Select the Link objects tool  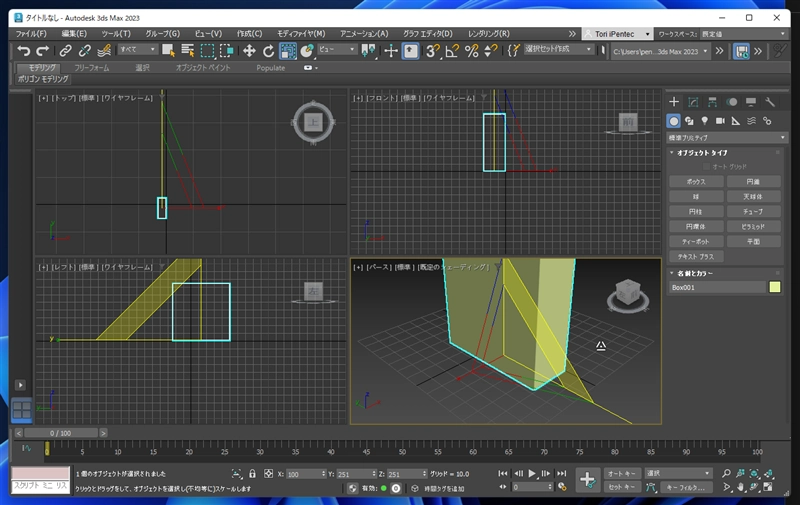click(x=65, y=50)
